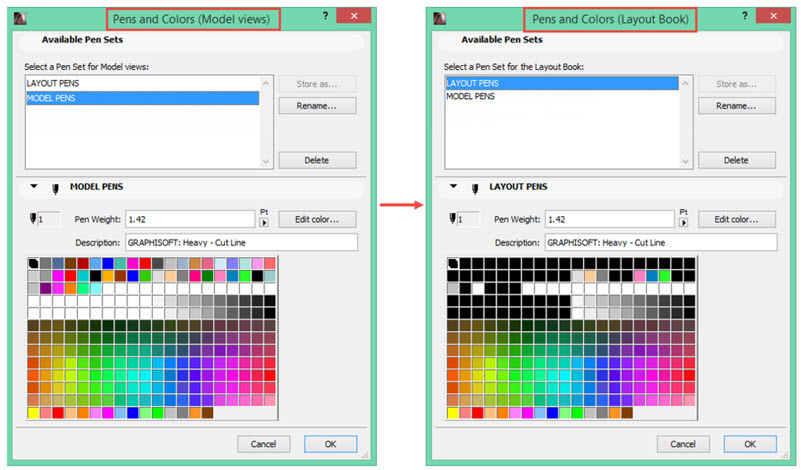Collapse the MODEL PENS panel triangle
The width and height of the screenshot is (801, 470).
pos(34,186)
